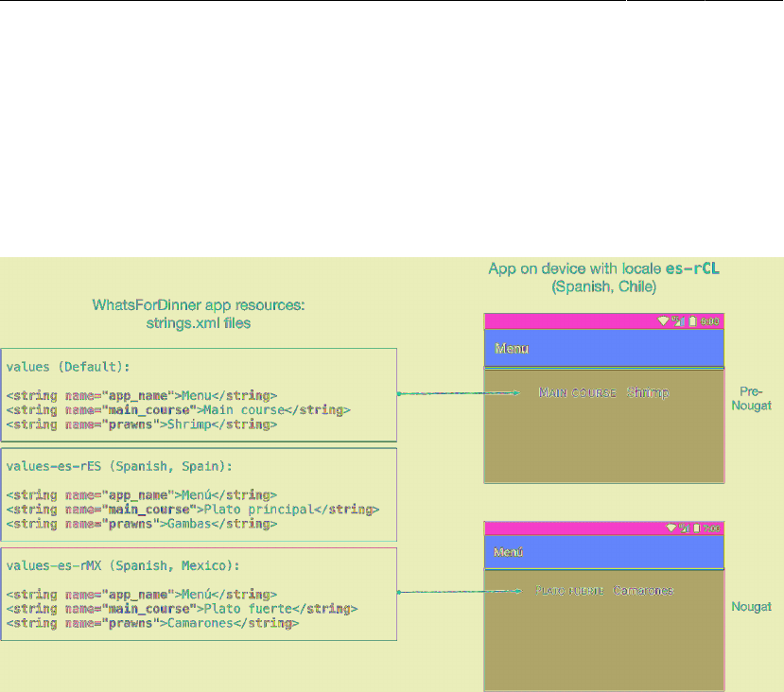Screen dimensions: 784x692
Task: Click the app_name 'Menu' string line in the default values
Action: [x=142, y=396]
